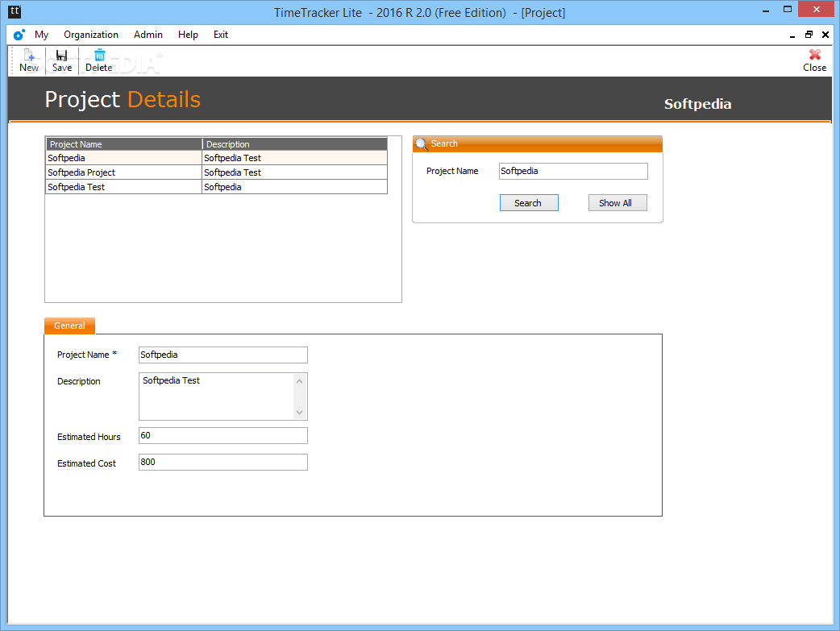The image size is (840, 631).
Task: Minimize the TimeTracker Lite main window
Action: pyautogui.click(x=766, y=10)
